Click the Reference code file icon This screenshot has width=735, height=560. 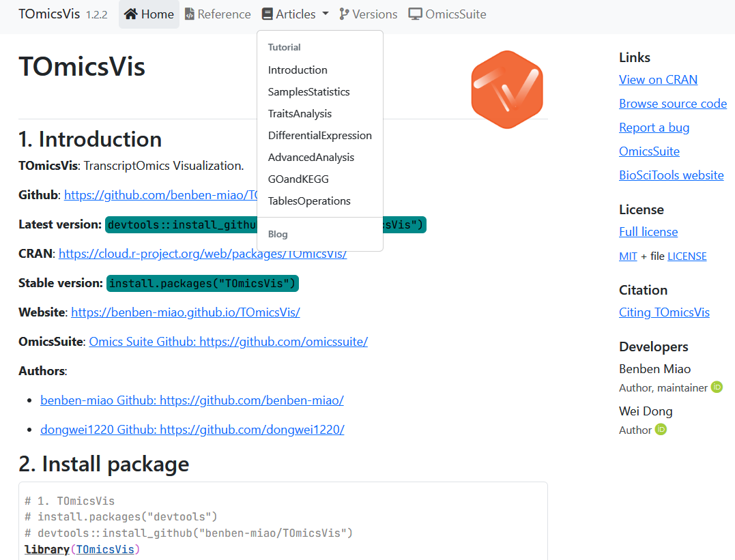pyautogui.click(x=190, y=14)
